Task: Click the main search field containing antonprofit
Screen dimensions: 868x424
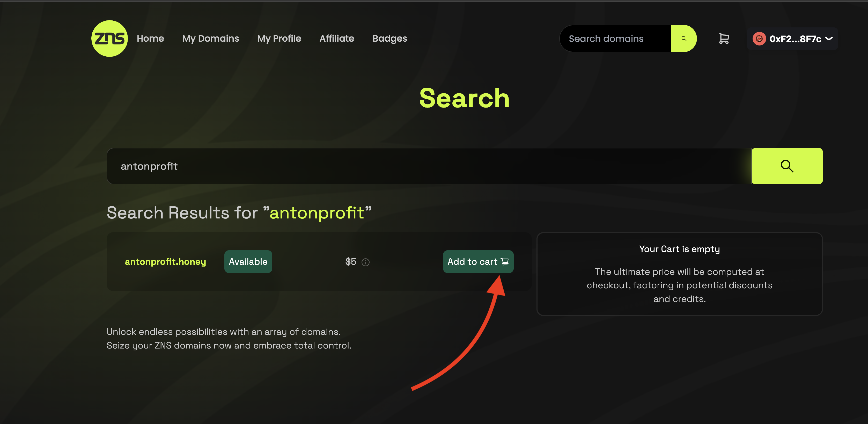Action: (429, 166)
